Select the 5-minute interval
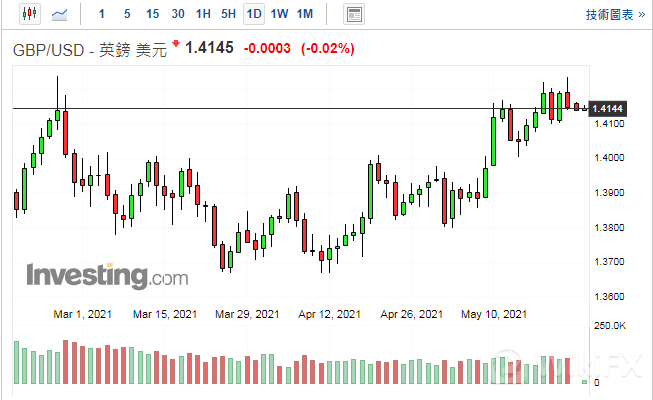 pos(126,14)
